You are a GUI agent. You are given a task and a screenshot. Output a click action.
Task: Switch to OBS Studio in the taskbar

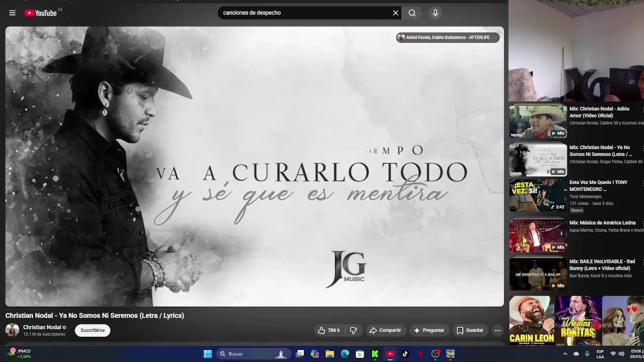(436, 354)
